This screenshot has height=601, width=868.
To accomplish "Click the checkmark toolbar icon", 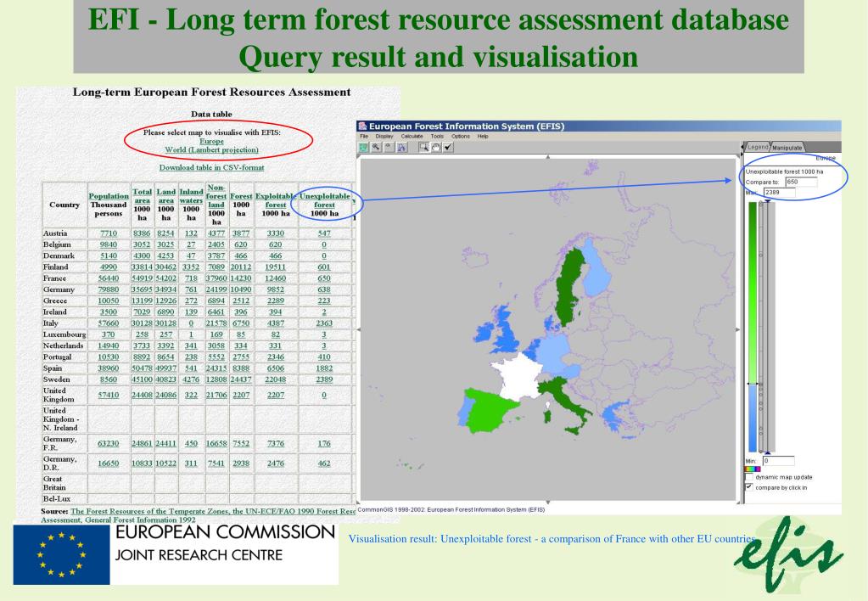I will point(448,147).
